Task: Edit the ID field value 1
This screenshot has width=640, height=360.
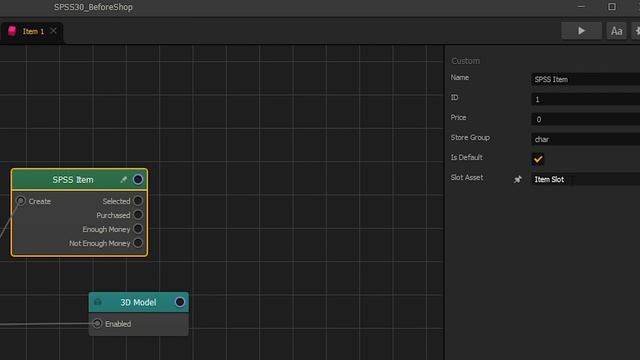Action: pos(585,99)
